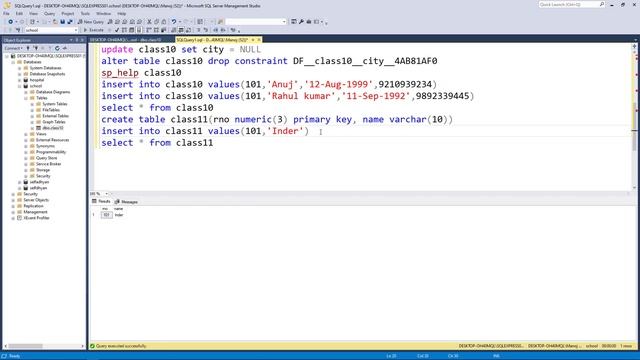This screenshot has width=640, height=360.
Task: Click the Save file icon
Action: pos(62,22)
